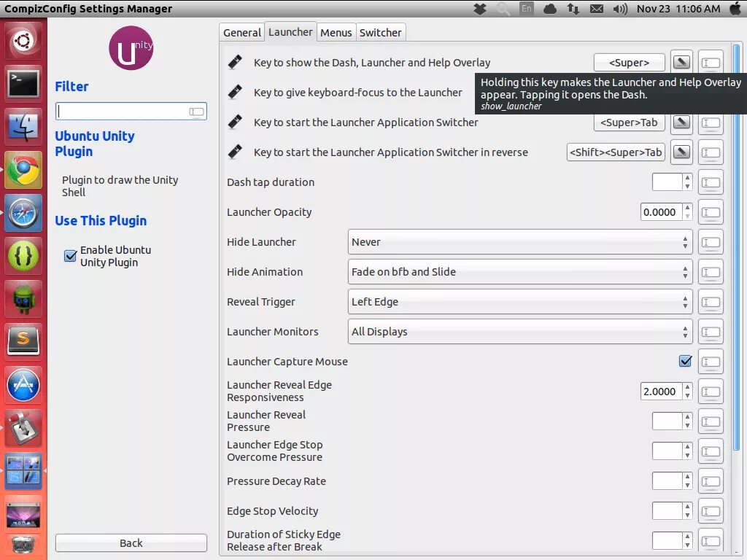Clear the Filter field with its icon
Viewport: 747px width, 560px height.
click(196, 112)
